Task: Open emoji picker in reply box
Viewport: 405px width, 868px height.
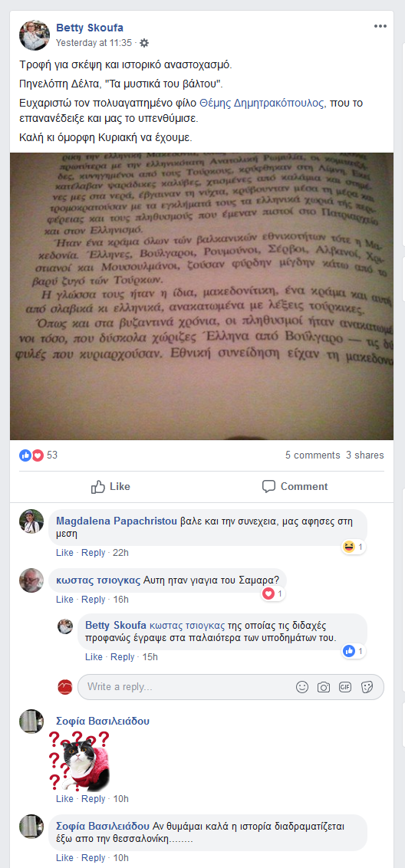Action: click(x=302, y=687)
